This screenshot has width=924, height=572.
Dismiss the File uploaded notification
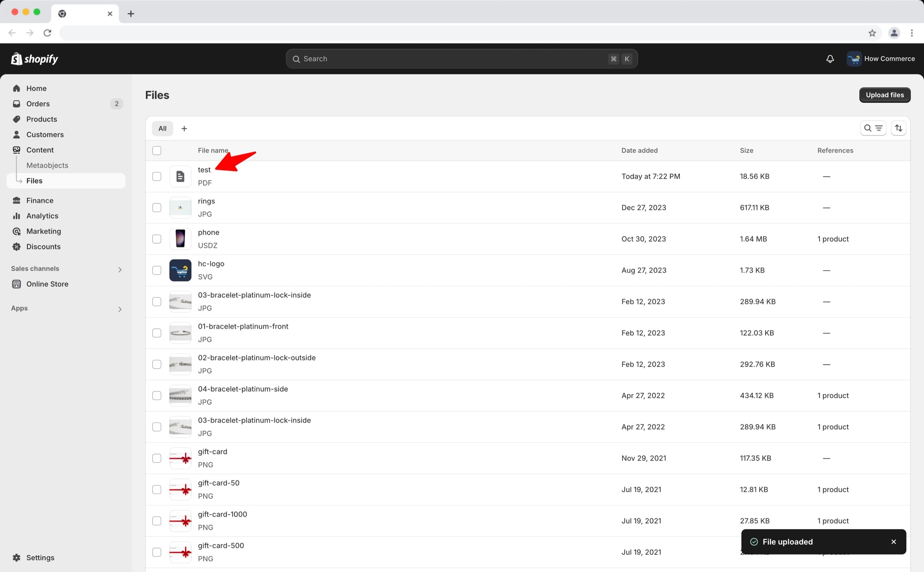tap(893, 542)
